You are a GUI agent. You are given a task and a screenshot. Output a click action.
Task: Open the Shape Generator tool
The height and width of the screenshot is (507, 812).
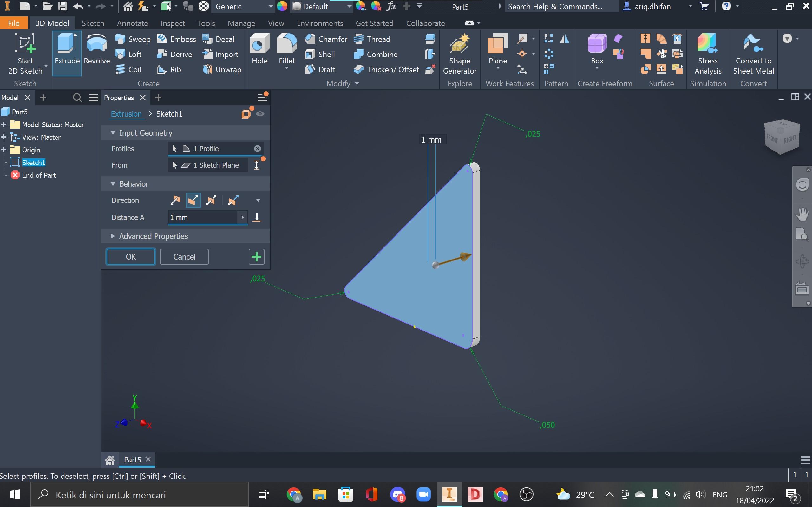459,44
